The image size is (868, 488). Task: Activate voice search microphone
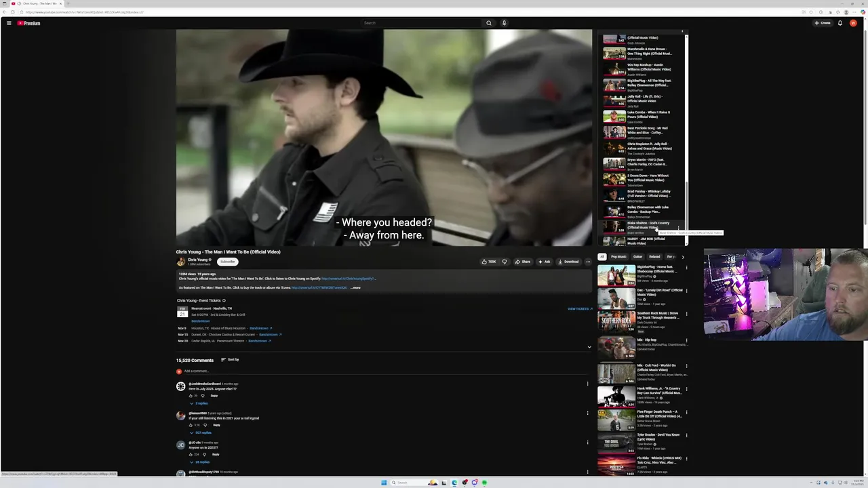[x=504, y=23]
